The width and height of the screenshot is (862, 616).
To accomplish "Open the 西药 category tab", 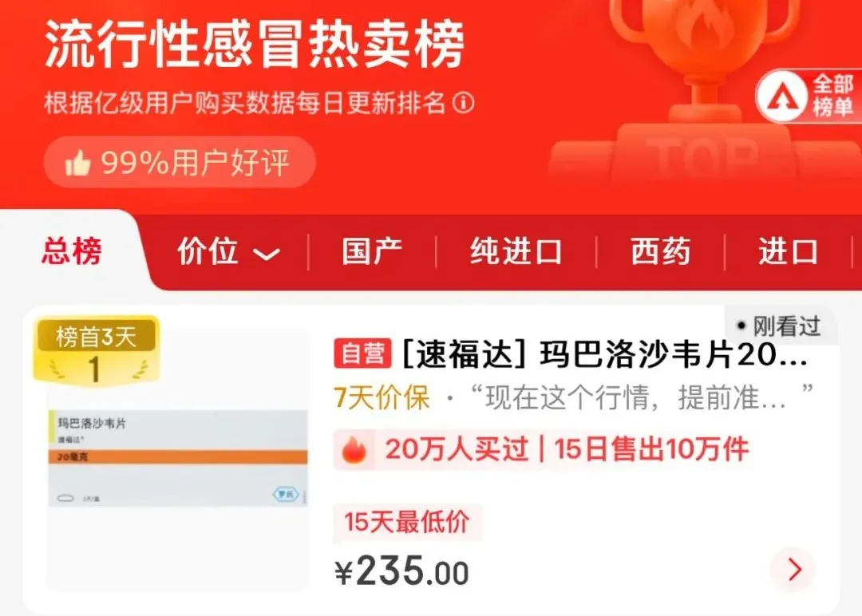I will pos(660,251).
